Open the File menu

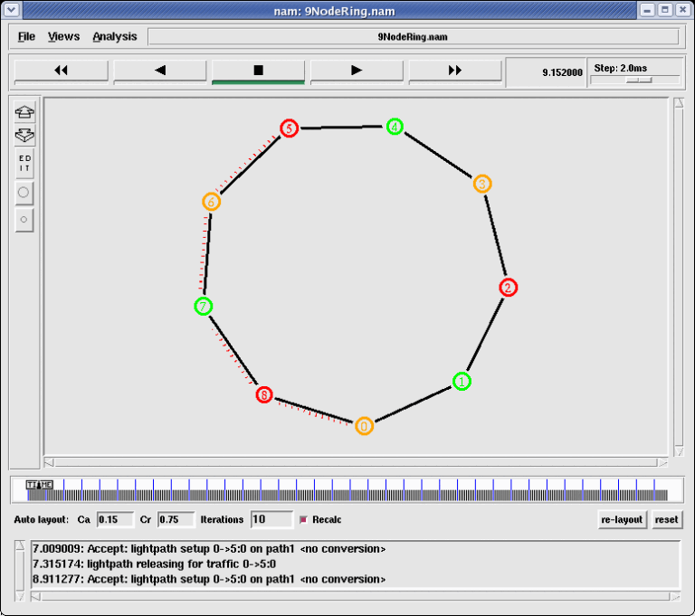click(x=26, y=37)
